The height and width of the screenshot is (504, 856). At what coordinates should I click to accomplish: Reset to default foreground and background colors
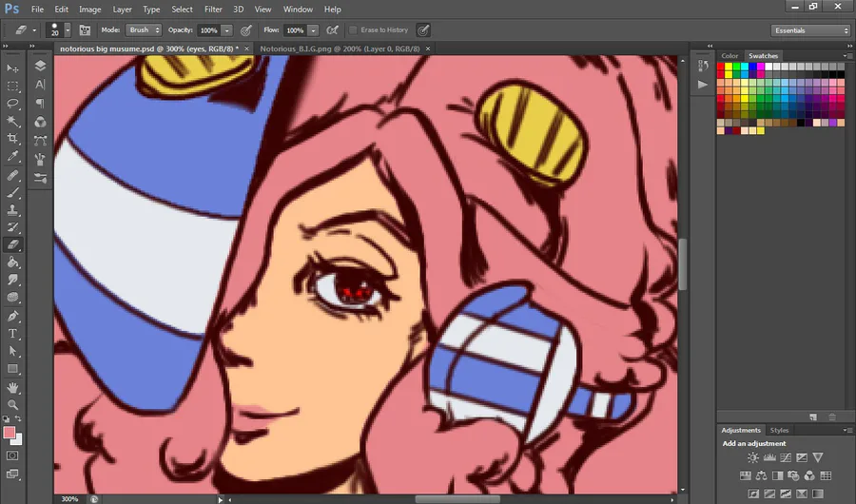coord(6,418)
